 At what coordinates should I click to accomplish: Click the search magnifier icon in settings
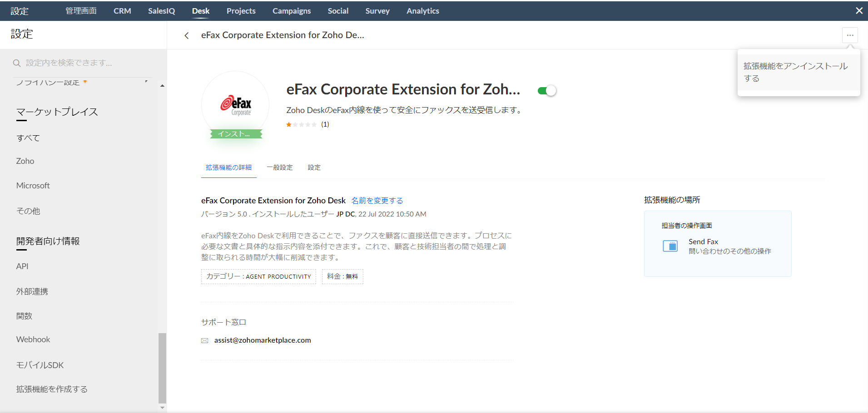tap(17, 63)
